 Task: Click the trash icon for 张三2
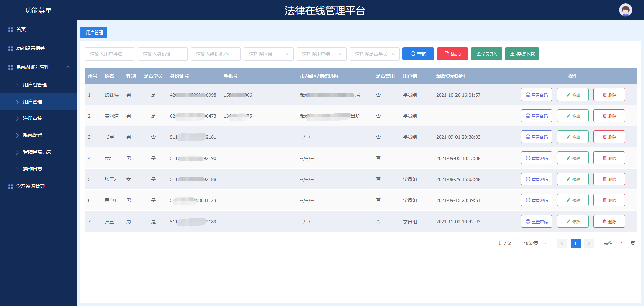(x=605, y=179)
